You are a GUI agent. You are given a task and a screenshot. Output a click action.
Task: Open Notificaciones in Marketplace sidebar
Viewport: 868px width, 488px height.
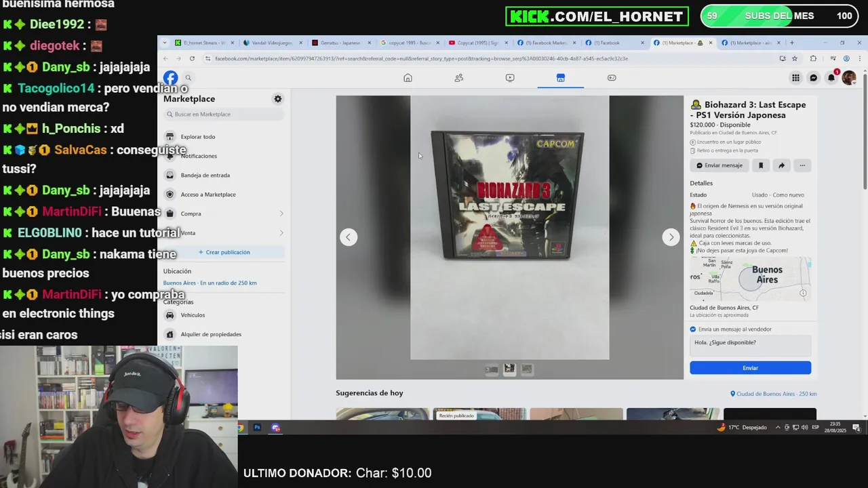224,156
